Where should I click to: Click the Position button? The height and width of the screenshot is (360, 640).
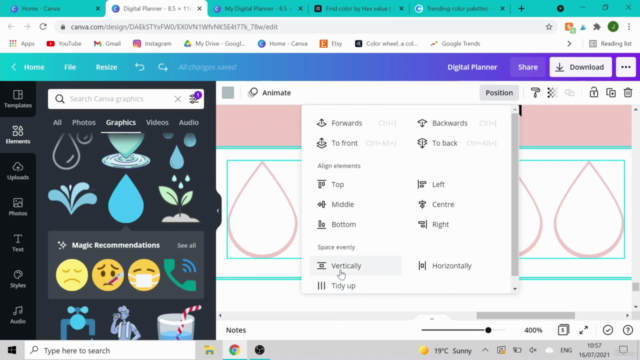(499, 93)
